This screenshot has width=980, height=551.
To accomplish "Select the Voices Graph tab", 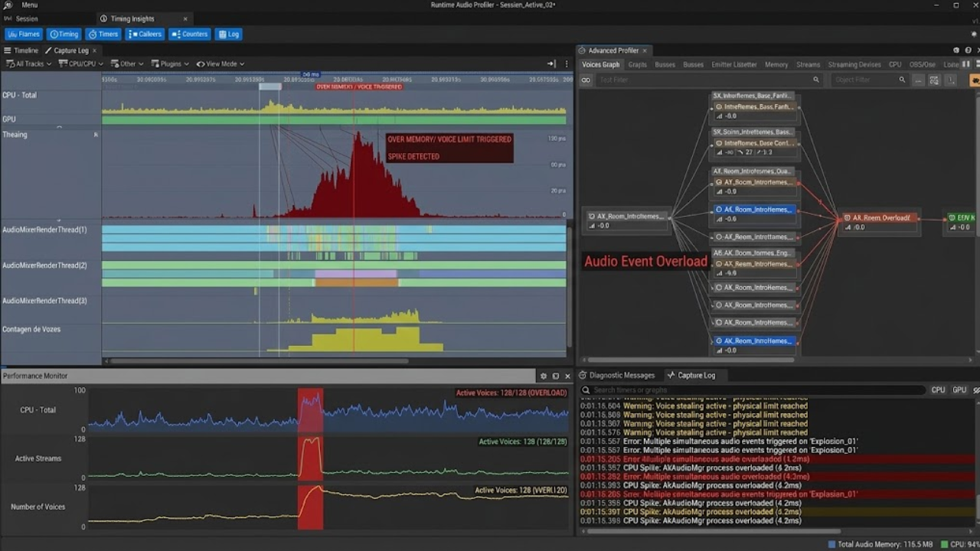I will [x=601, y=65].
